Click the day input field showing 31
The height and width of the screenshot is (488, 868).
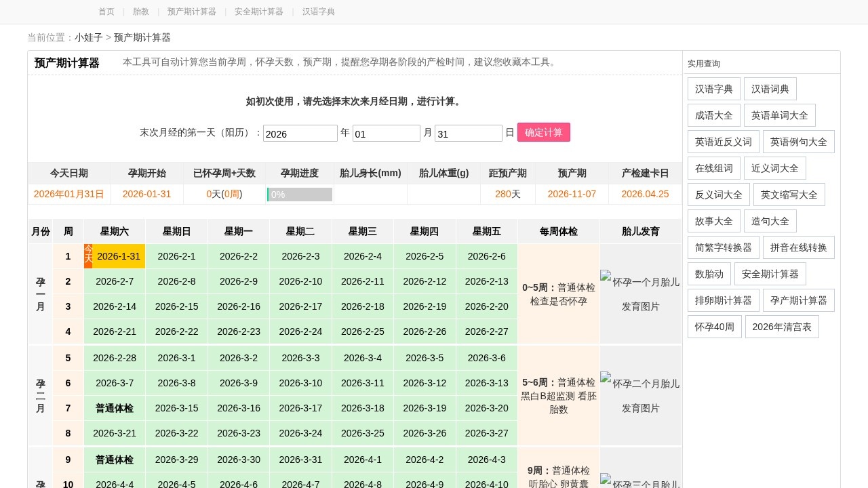(x=468, y=134)
